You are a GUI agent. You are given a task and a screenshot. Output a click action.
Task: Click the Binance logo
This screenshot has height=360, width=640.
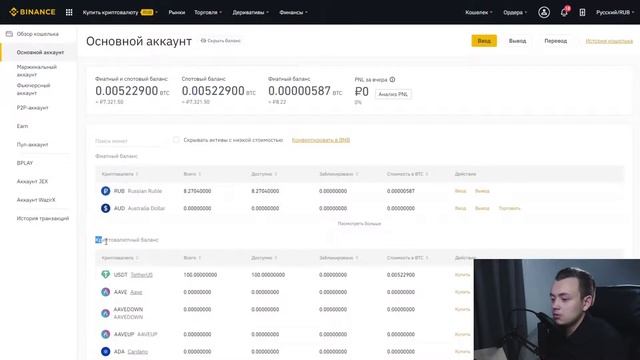click(32, 12)
